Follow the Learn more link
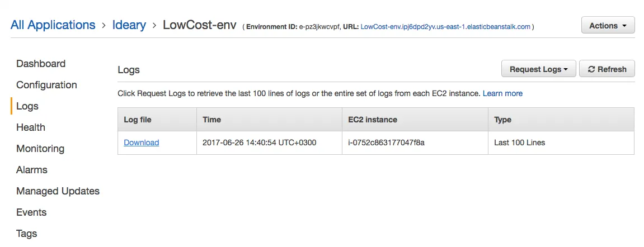644x247 pixels. coord(502,93)
